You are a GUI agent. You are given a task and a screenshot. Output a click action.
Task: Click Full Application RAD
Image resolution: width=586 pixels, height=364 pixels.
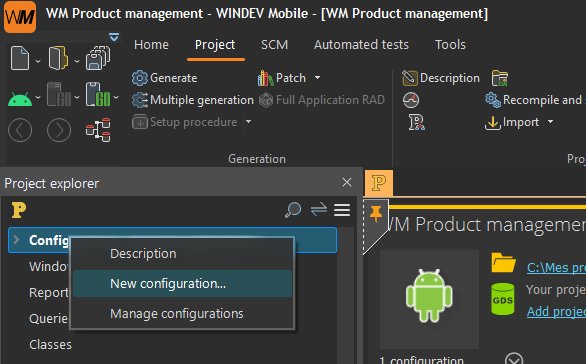tap(322, 100)
